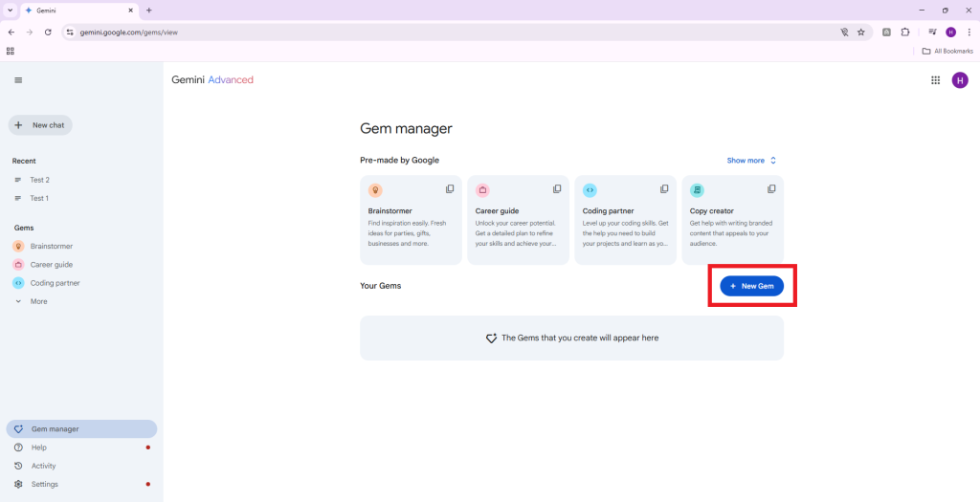The image size is (980, 502).
Task: Go forward in browser
Action: tap(30, 32)
